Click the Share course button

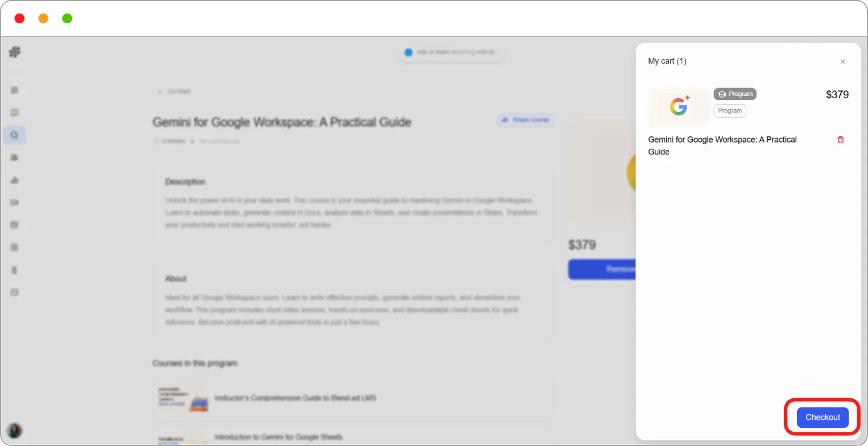[525, 120]
